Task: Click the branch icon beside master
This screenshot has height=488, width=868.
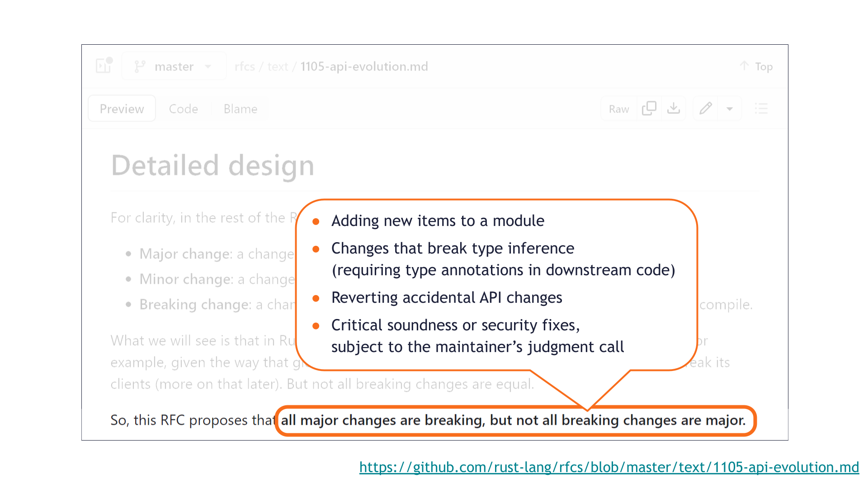Action: point(140,66)
